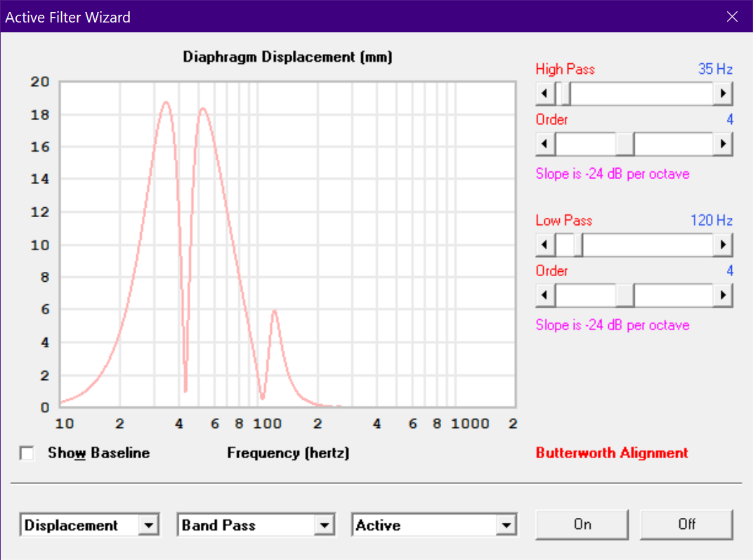
Task: Decrease High Pass frequency with left arrow
Action: point(545,93)
